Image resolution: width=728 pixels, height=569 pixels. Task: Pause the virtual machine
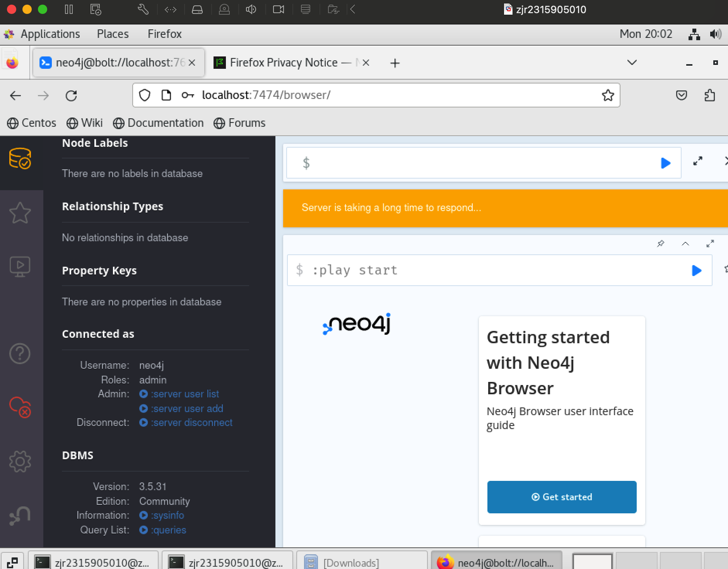69,9
